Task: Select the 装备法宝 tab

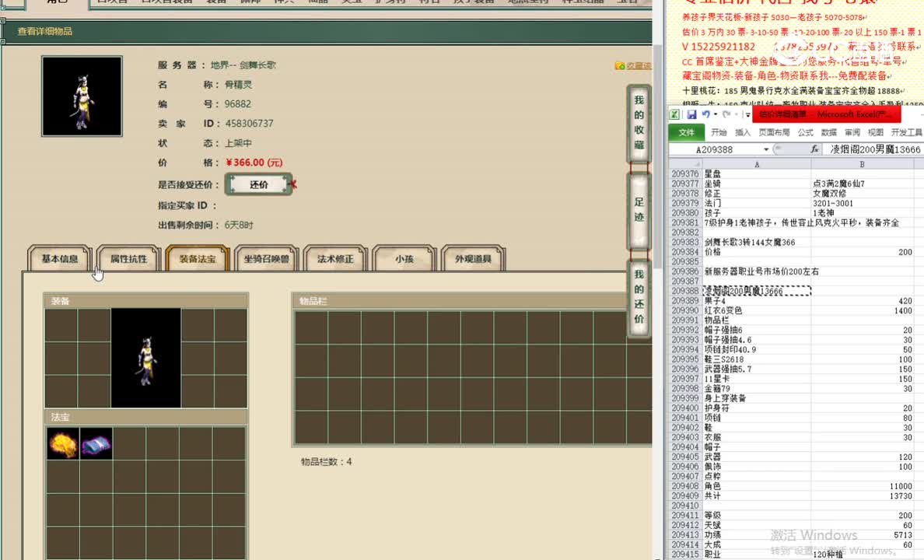Action: click(198, 259)
